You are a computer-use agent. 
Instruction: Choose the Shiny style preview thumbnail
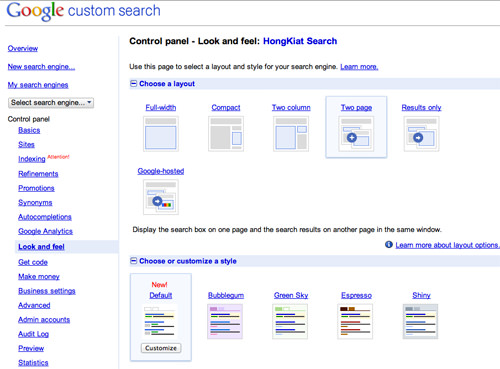coord(420,321)
